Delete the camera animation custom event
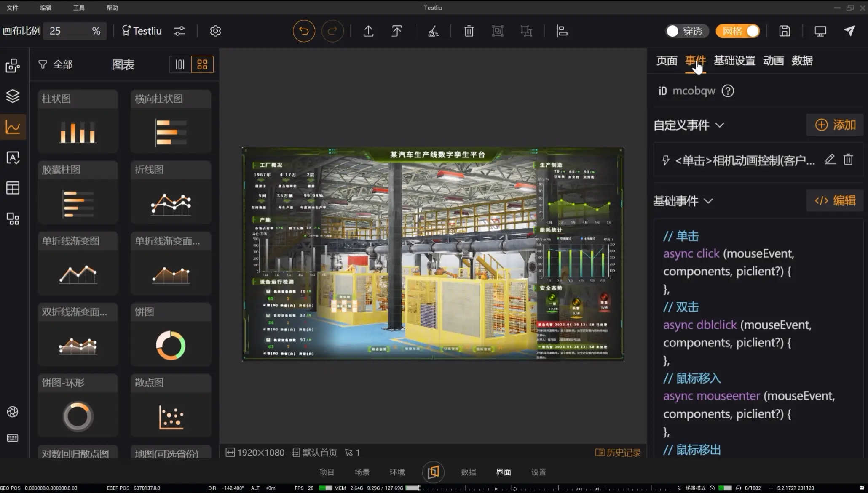 (x=848, y=160)
